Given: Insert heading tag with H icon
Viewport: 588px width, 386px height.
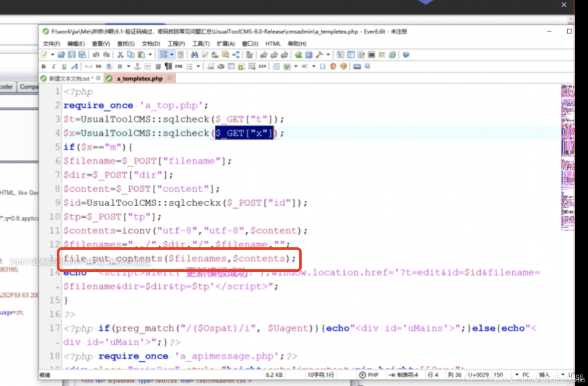Looking at the screenshot, I should pos(120,66).
